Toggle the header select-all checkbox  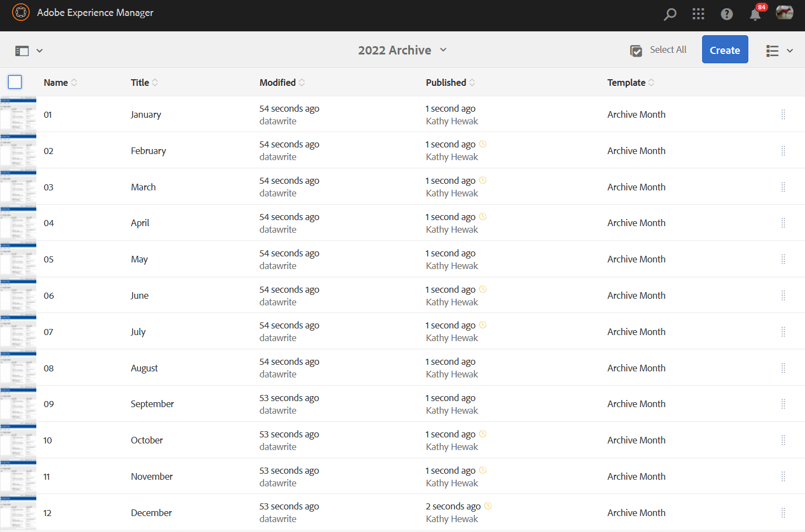pyautogui.click(x=15, y=82)
